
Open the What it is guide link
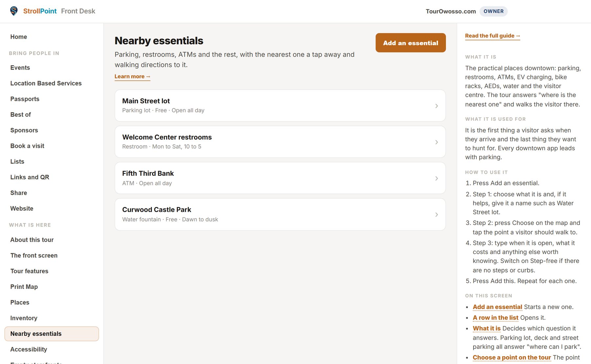click(487, 328)
